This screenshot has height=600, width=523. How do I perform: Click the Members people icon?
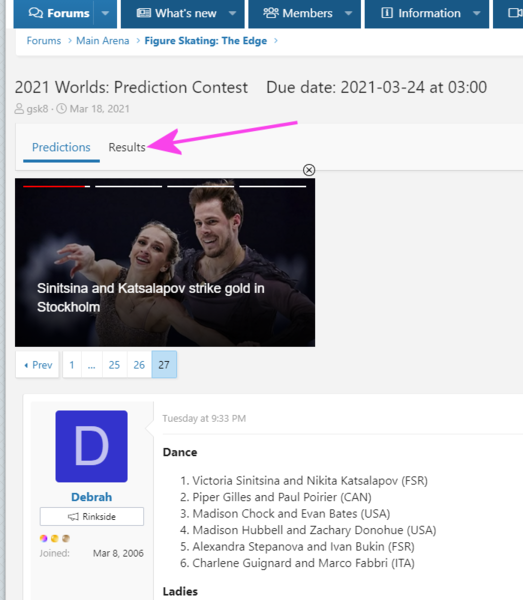click(271, 13)
